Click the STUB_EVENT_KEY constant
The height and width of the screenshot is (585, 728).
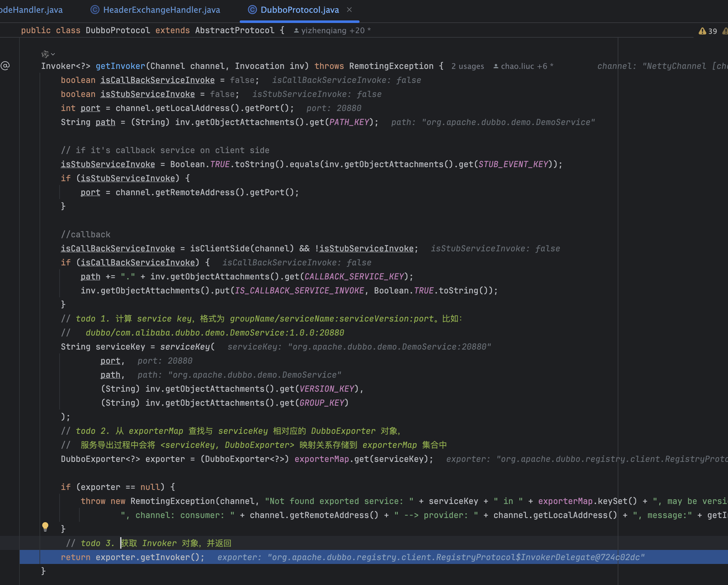click(x=513, y=164)
